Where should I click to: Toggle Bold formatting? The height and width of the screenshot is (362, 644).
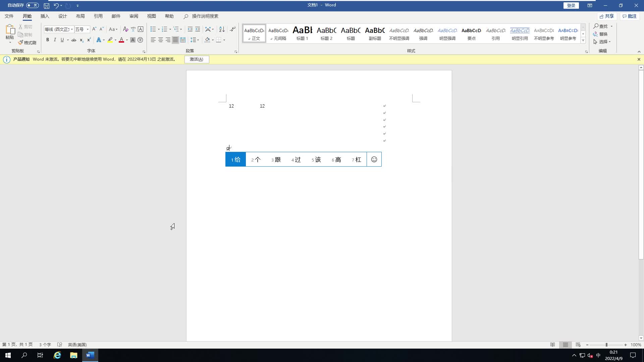48,40
